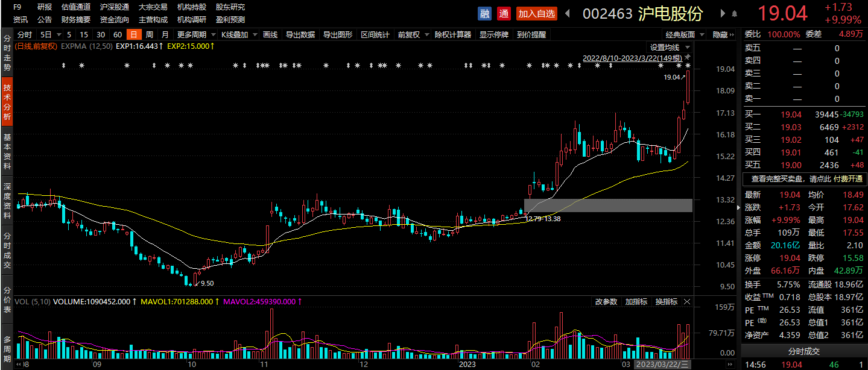Switch to 基本资料 sidebar tab
This screenshot has height=370, width=868.
(7, 151)
